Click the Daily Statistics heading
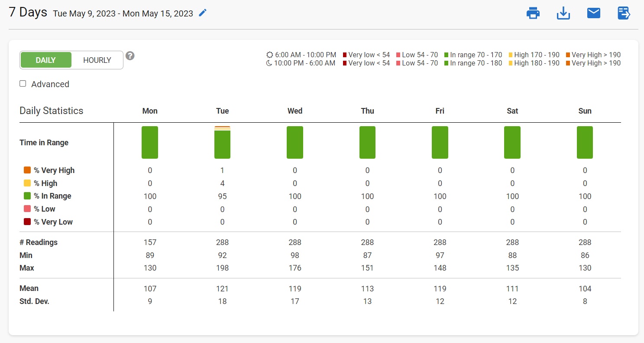 51,111
